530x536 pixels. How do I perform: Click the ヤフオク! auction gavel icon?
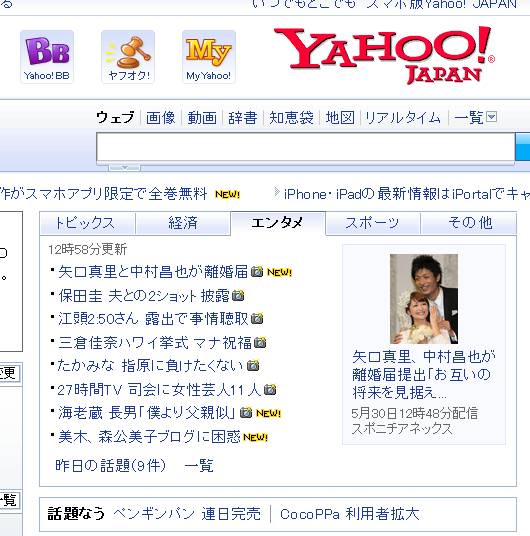(x=128, y=57)
